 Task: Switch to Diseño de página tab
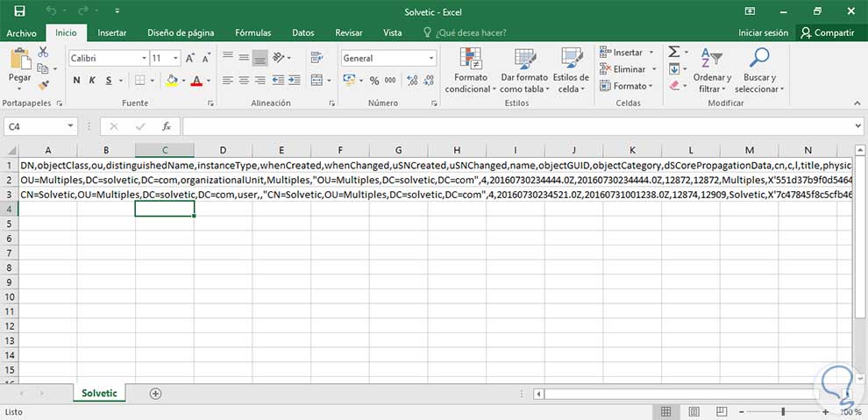(181, 33)
